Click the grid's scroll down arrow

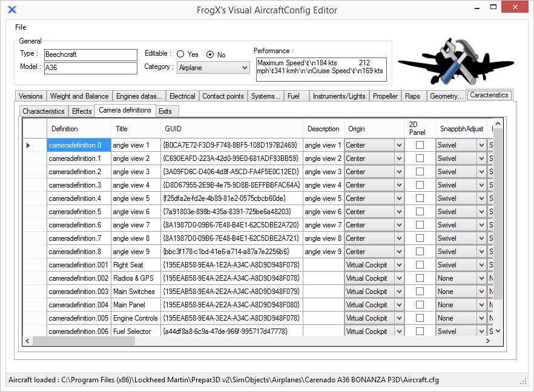498,331
